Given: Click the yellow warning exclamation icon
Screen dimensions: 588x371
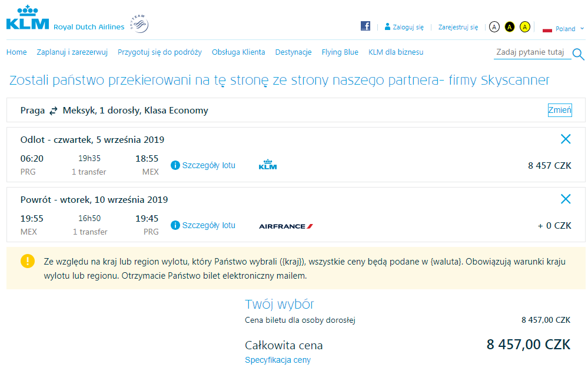Looking at the screenshot, I should tap(28, 261).
